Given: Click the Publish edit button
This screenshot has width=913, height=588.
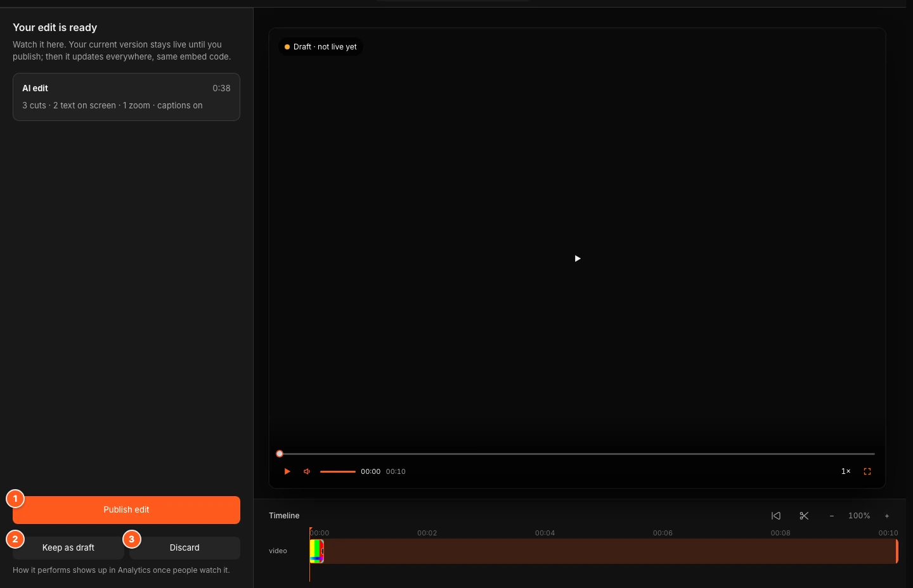Looking at the screenshot, I should (x=126, y=510).
